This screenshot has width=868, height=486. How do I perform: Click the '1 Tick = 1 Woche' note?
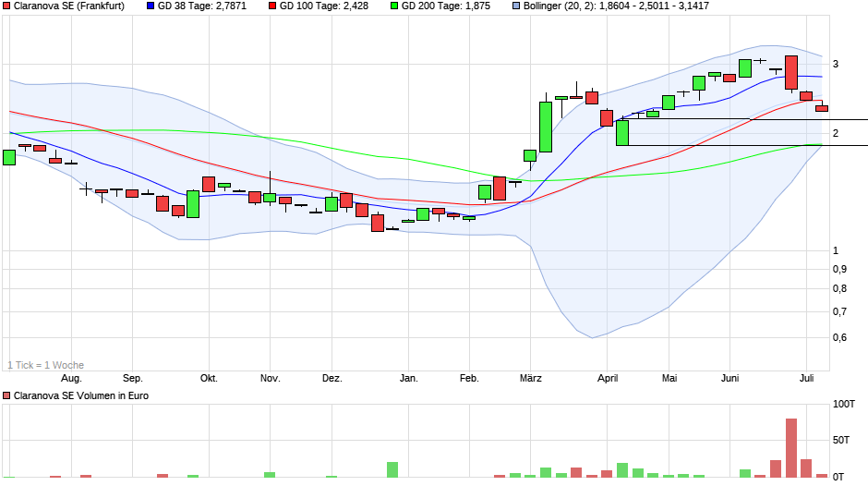click(x=45, y=365)
